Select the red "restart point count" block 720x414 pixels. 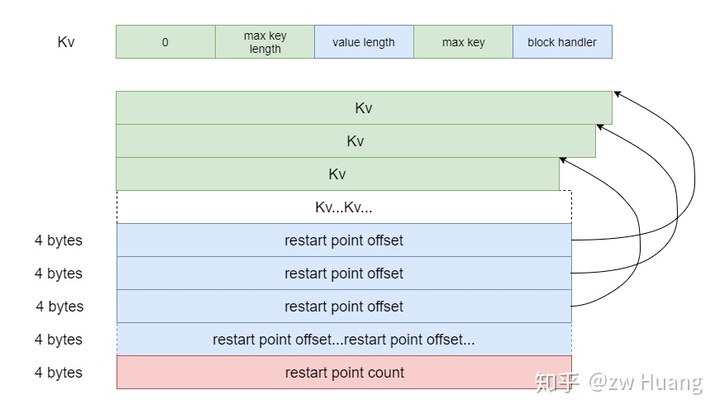coord(344,372)
